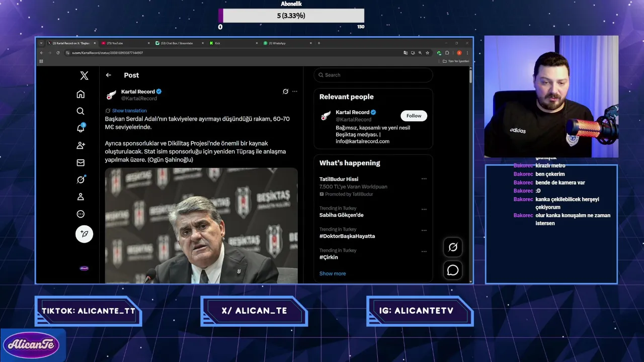This screenshot has height=362, width=644.
Task: Open more options for the TatilBudur Hissi trend
Action: tap(424, 179)
